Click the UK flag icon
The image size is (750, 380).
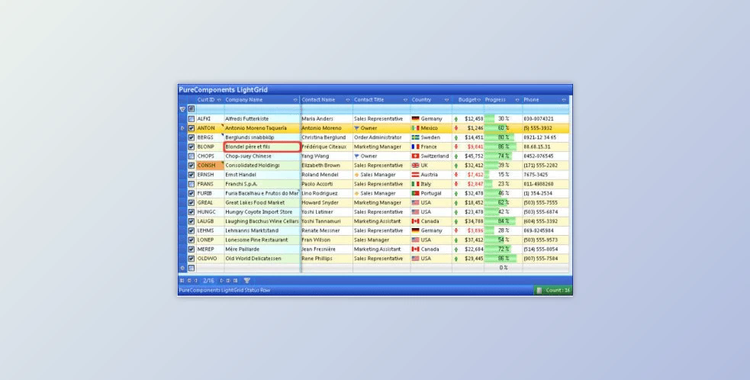[x=415, y=165]
